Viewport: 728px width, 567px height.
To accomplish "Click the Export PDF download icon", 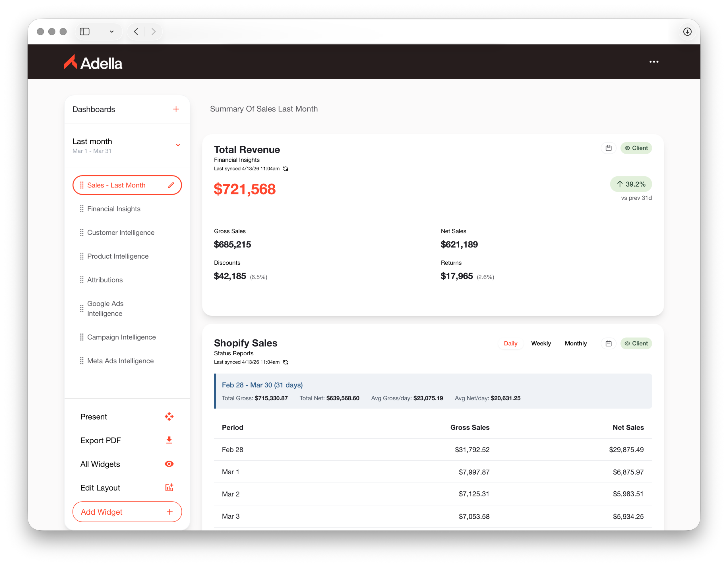I will pos(169,440).
